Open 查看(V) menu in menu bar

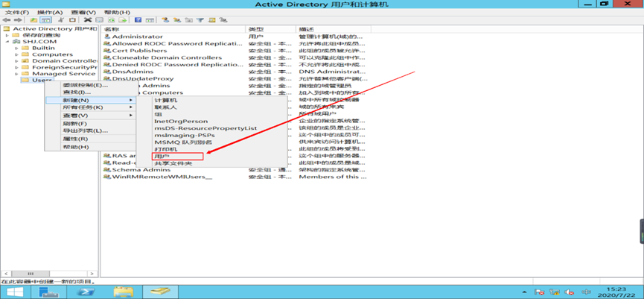point(83,13)
